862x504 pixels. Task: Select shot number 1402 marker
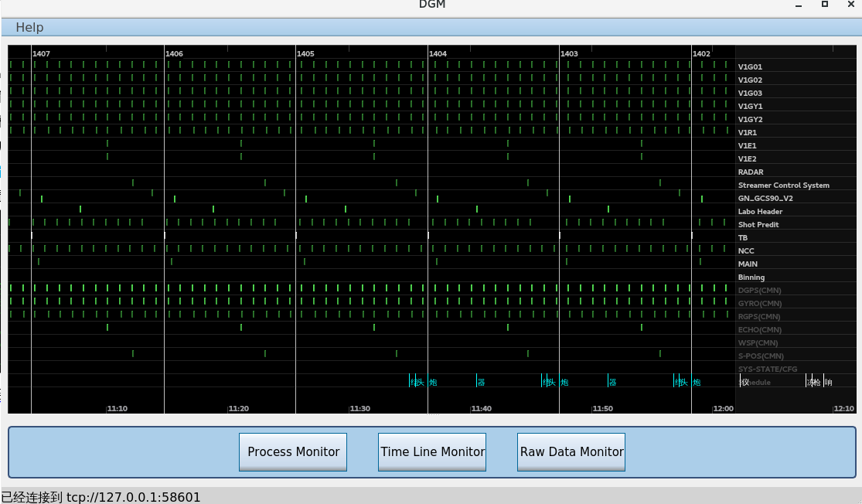(x=701, y=54)
